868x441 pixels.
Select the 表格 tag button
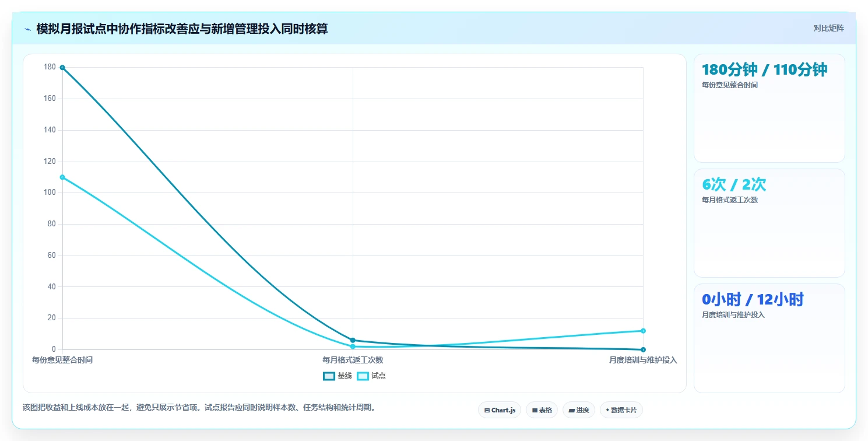pyautogui.click(x=542, y=410)
